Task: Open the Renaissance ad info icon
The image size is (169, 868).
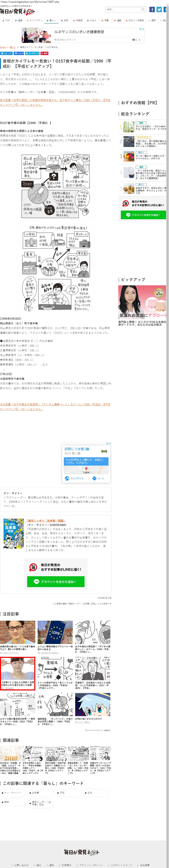Action: [141, 29]
